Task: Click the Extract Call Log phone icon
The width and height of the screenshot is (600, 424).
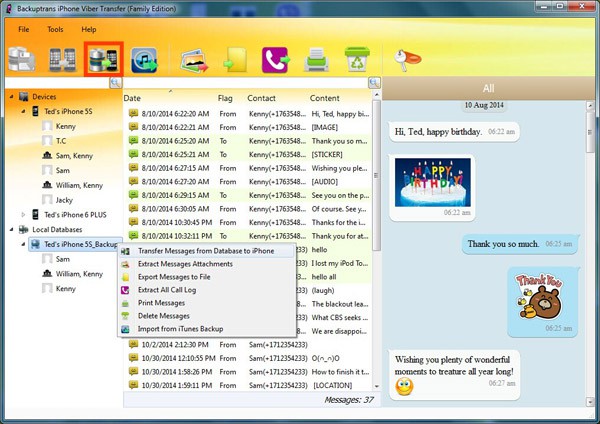Action: pos(276,60)
